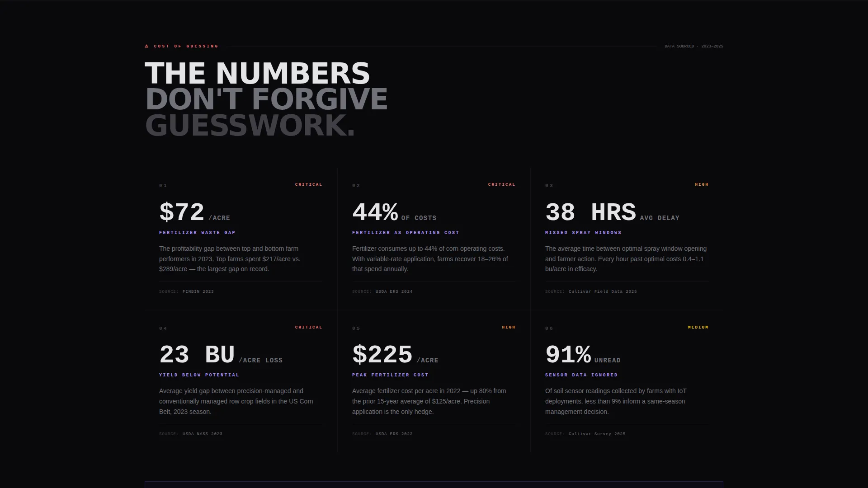
Task: Select the Fertilizer as Operating Cost label
Action: (406, 233)
